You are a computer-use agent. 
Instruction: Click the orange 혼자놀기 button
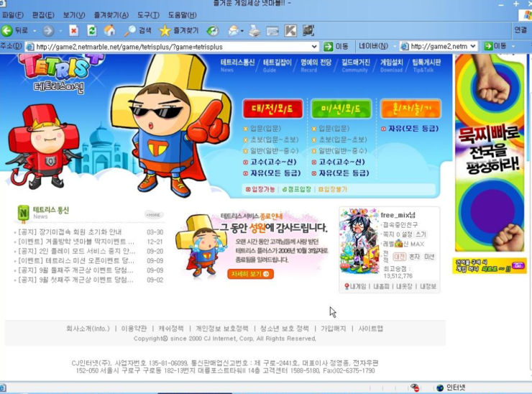pyautogui.click(x=411, y=109)
